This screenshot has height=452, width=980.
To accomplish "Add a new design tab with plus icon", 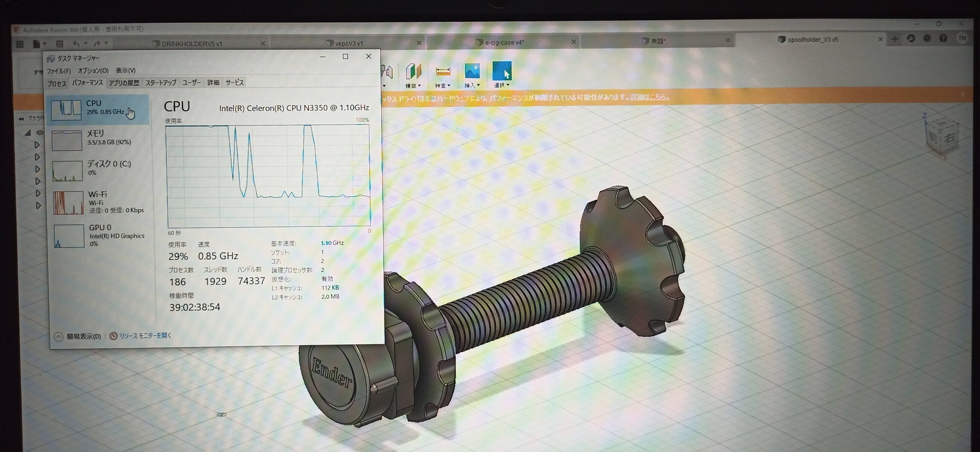I will 895,39.
